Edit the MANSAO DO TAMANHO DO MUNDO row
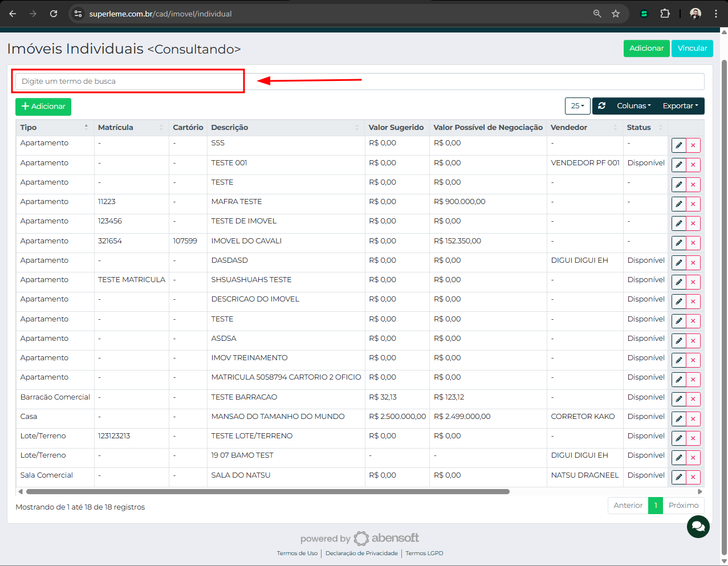The image size is (728, 566). (678, 419)
